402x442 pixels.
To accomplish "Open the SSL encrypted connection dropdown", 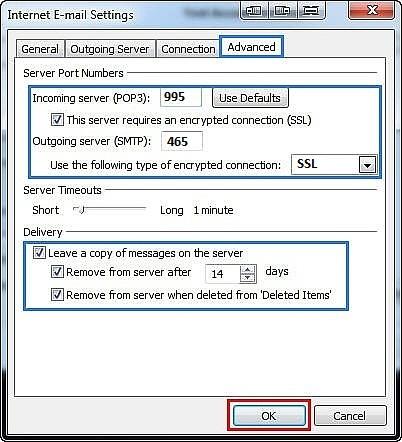I will [x=367, y=165].
